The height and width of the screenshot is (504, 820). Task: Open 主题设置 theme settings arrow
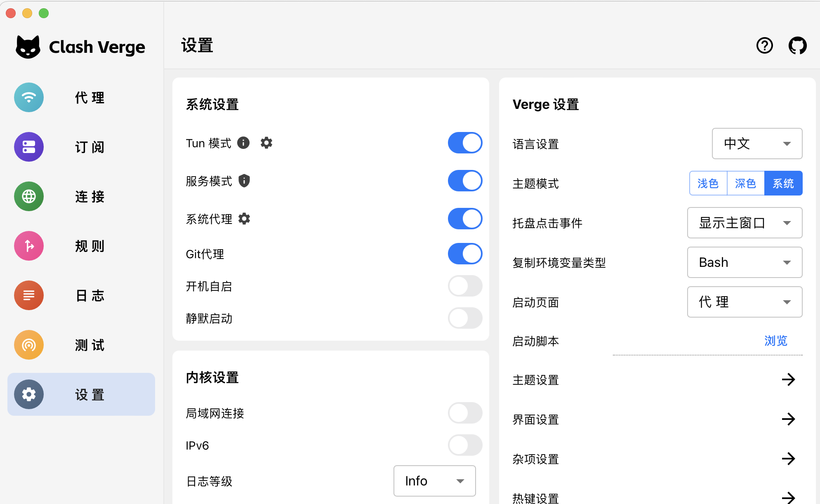[x=788, y=379]
